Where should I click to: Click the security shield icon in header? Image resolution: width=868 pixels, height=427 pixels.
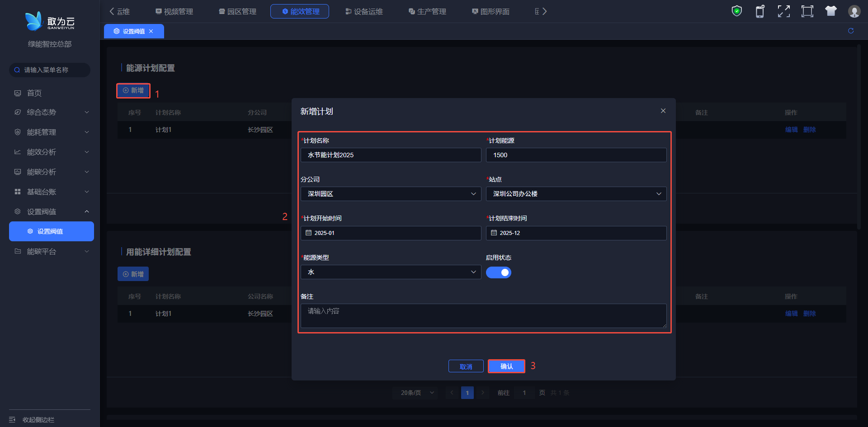737,11
